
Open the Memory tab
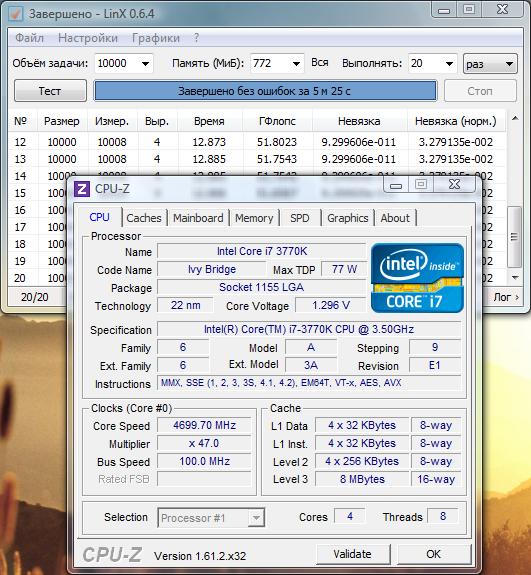(254, 218)
